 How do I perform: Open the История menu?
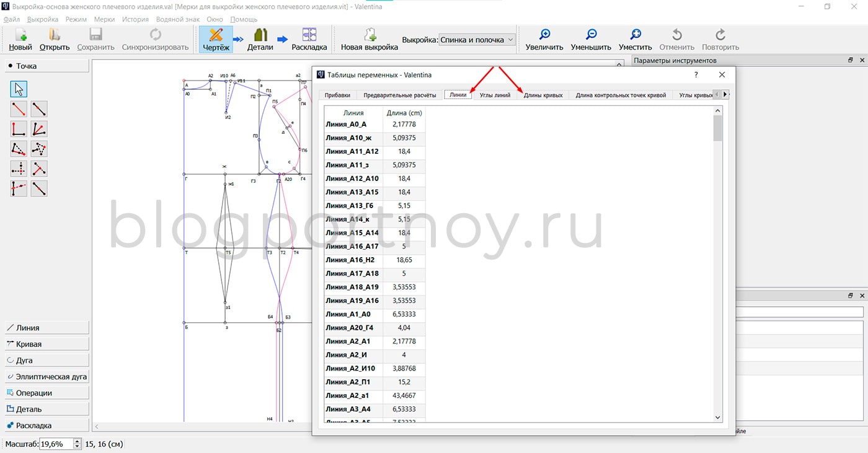point(135,19)
